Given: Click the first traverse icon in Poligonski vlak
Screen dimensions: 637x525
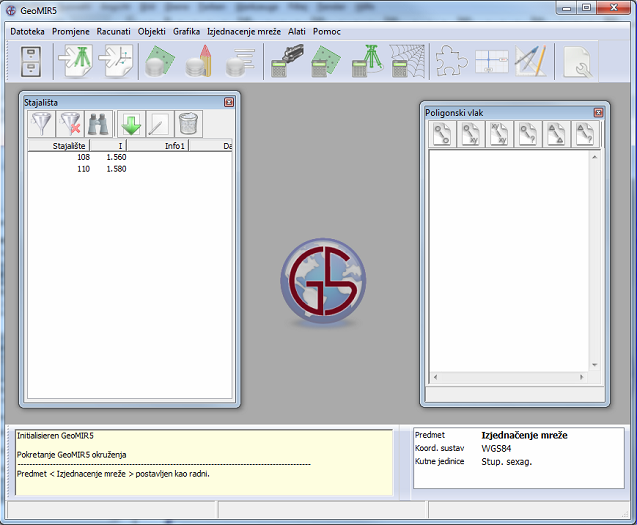Looking at the screenshot, I should tap(444, 134).
